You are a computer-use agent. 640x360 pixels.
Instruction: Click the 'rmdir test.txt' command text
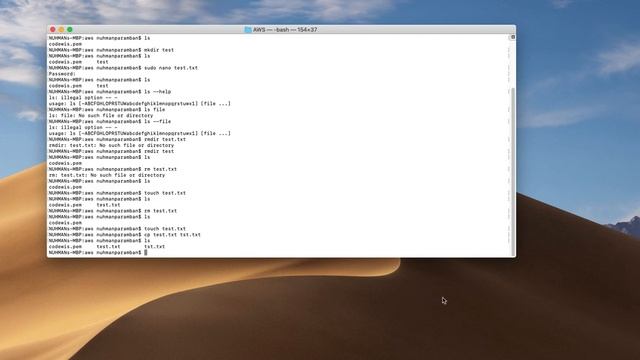[165, 140]
